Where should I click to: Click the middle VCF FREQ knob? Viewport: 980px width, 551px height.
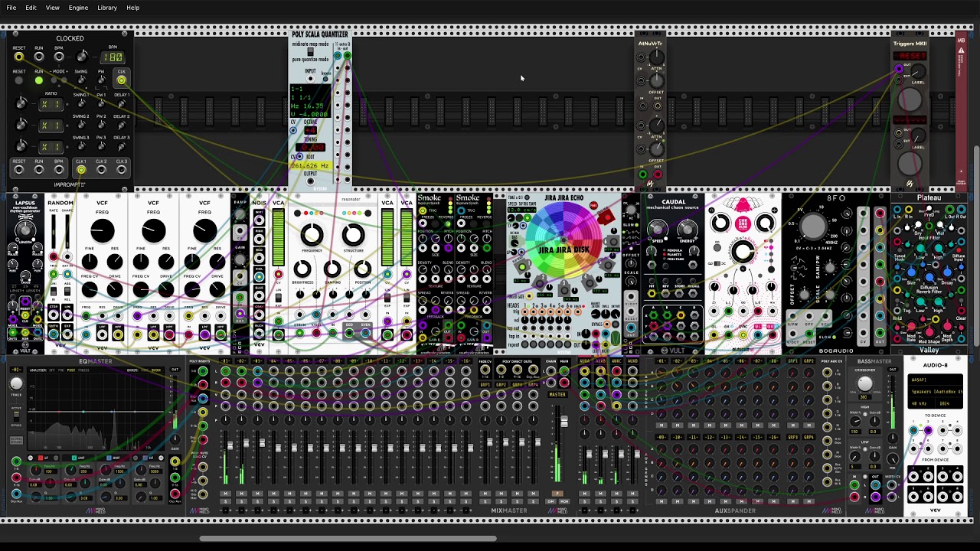click(153, 230)
